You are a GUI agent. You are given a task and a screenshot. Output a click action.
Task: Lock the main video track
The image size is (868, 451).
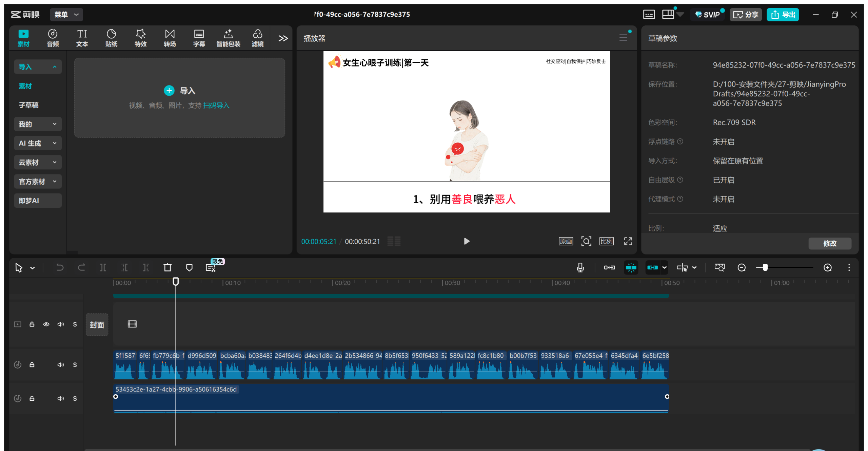(x=32, y=324)
